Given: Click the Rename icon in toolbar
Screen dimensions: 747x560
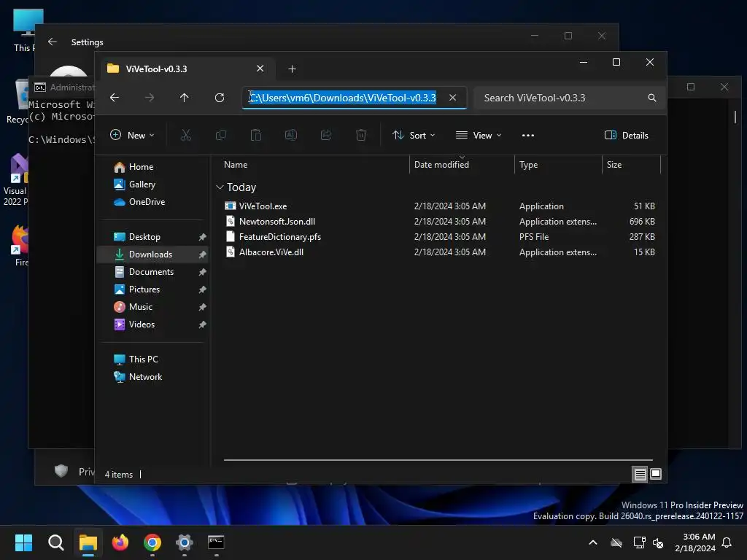Looking at the screenshot, I should [290, 135].
